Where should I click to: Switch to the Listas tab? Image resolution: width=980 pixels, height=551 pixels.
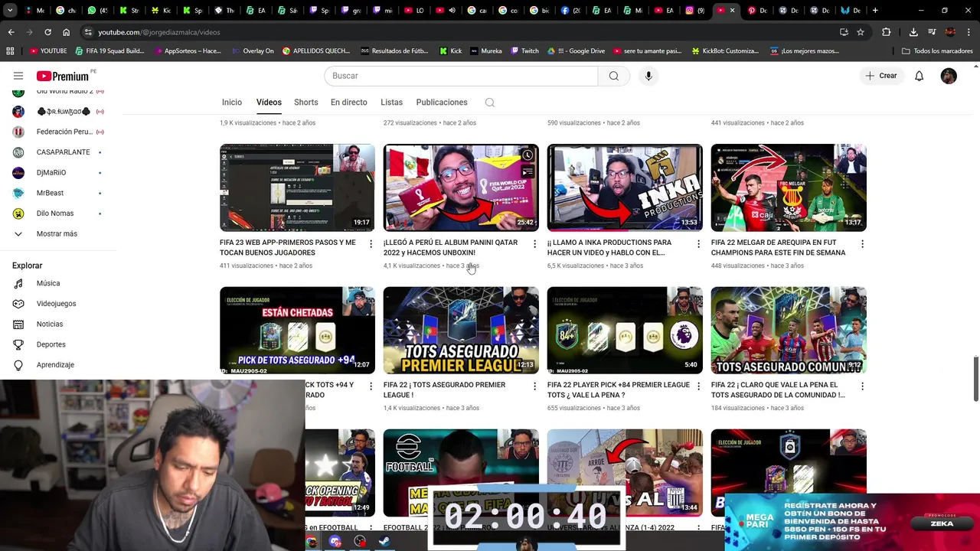391,103
